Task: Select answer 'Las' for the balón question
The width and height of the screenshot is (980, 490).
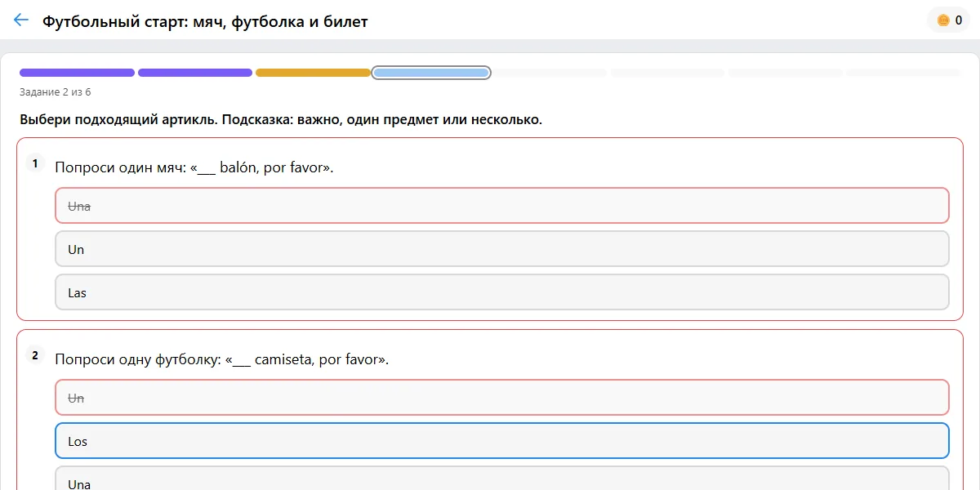Action: (x=502, y=292)
